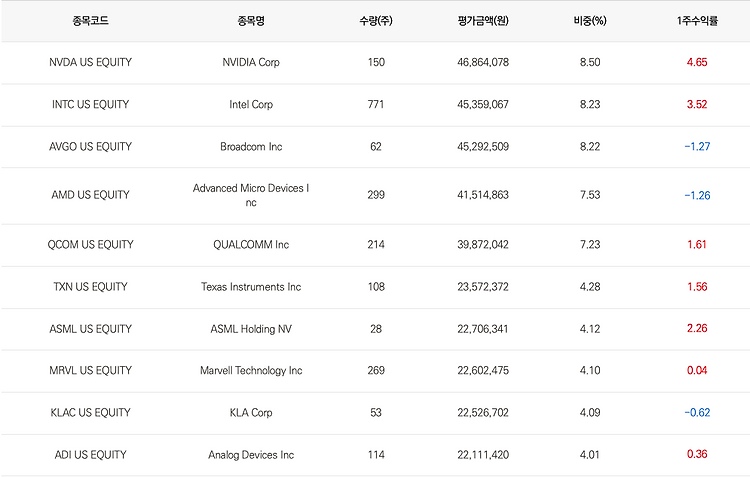750x477 pixels.
Task: Select the QCOM US EQUITY code cell
Action: click(x=90, y=244)
